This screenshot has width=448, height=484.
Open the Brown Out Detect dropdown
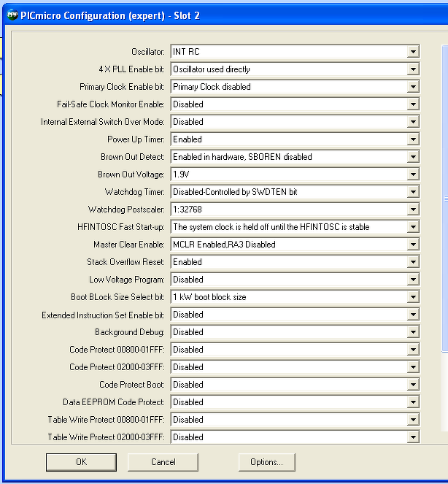click(x=295, y=157)
